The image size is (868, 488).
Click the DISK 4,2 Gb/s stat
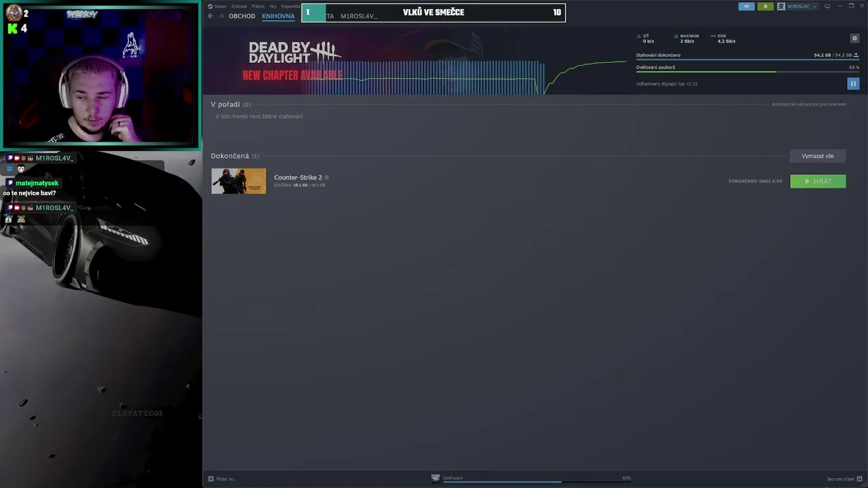[x=723, y=39]
